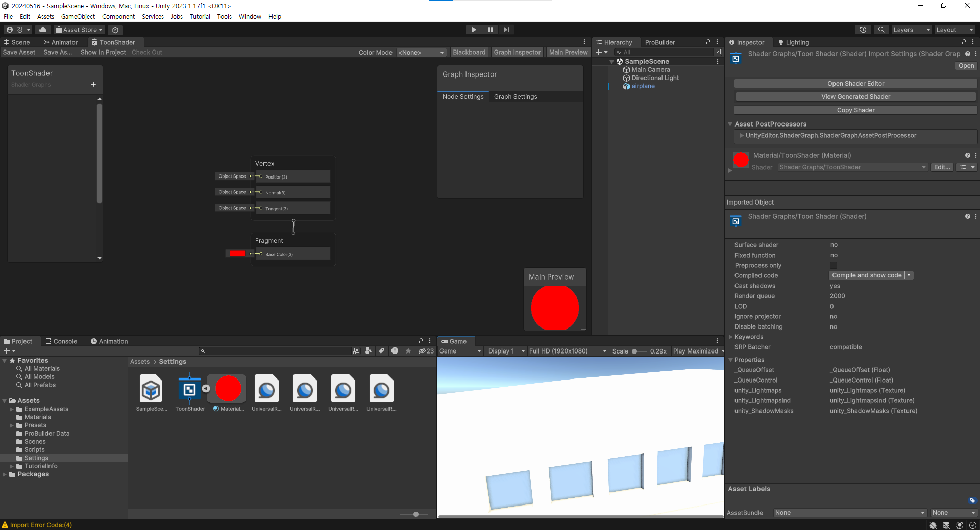Screen dimensions: 980x530
Task: Open the Layers dropdown
Action: coord(912,30)
